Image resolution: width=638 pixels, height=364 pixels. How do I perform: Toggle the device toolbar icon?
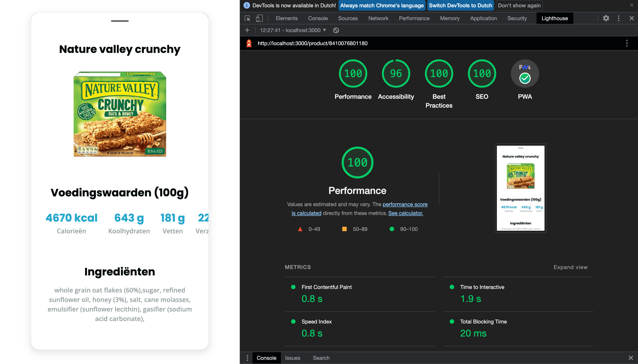pyautogui.click(x=259, y=18)
